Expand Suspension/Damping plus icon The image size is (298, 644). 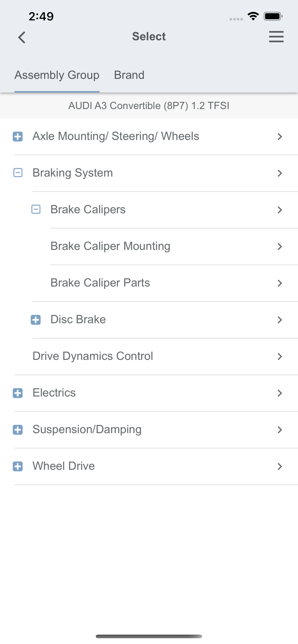pos(18,430)
